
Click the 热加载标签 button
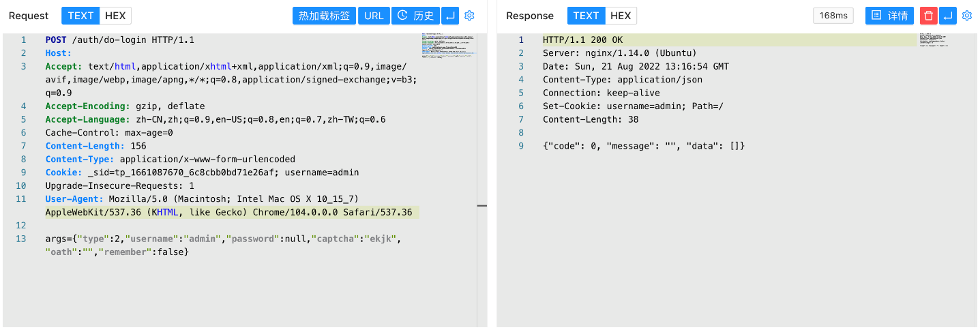(324, 16)
